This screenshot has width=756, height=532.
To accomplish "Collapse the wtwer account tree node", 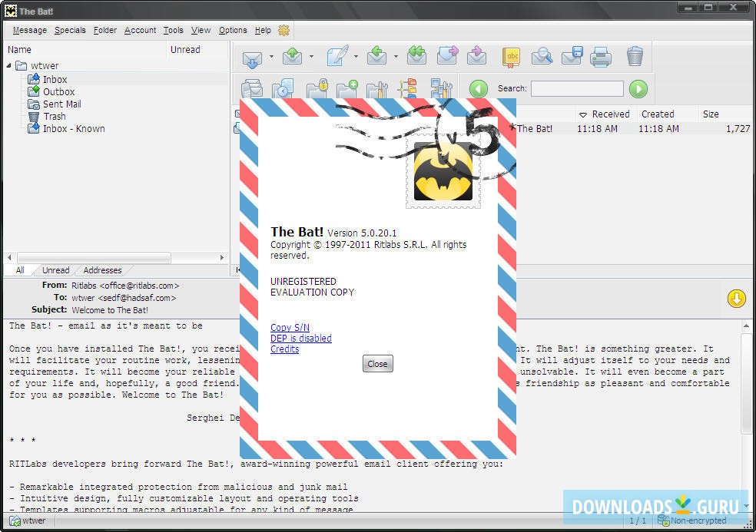I will coord(8,65).
